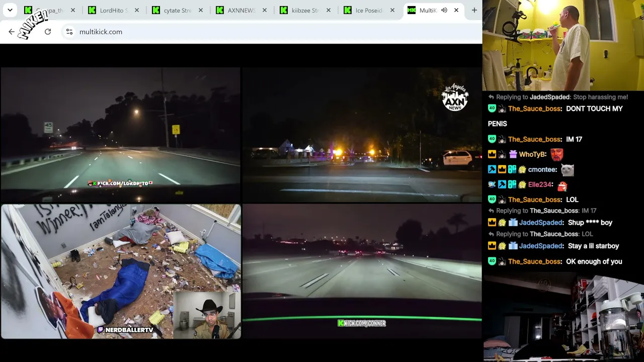Click 'Replying to JadedSpaded: Stop harassing me!' line
This screenshot has height=362, width=644.
click(x=558, y=97)
